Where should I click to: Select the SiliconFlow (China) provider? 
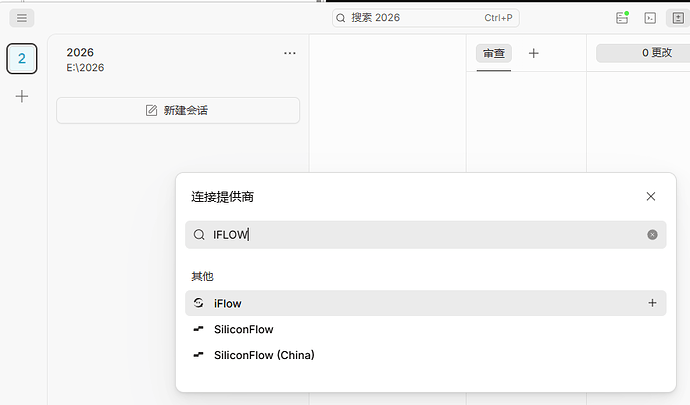pos(426,355)
